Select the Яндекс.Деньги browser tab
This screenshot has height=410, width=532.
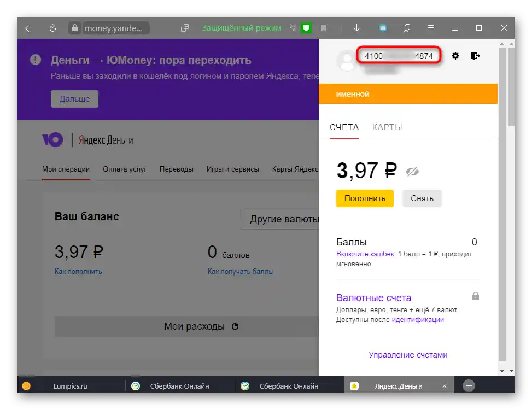[399, 386]
